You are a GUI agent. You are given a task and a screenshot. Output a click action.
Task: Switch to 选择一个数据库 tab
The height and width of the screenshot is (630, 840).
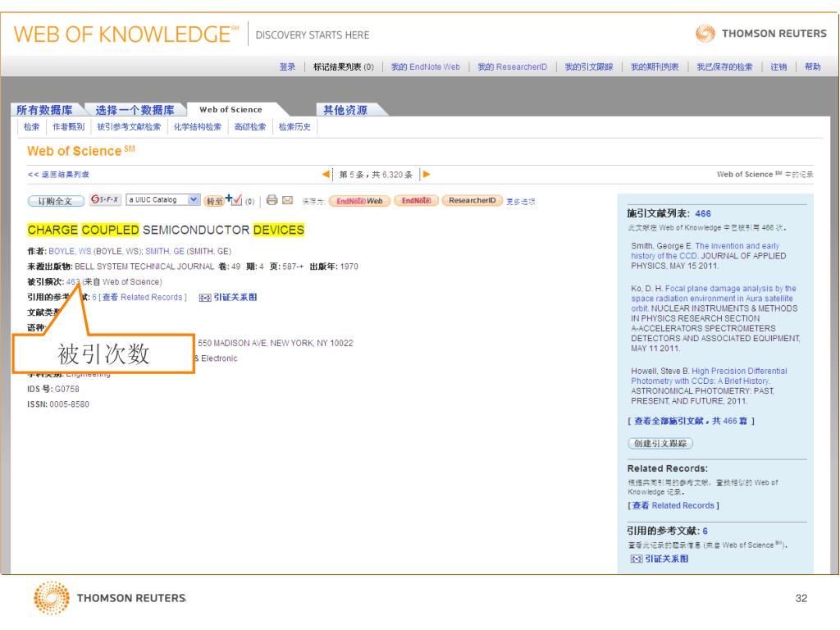[135, 110]
